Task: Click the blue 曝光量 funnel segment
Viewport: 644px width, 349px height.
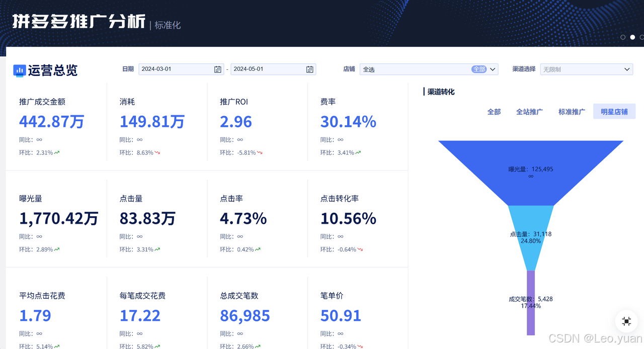Action: coord(531,173)
